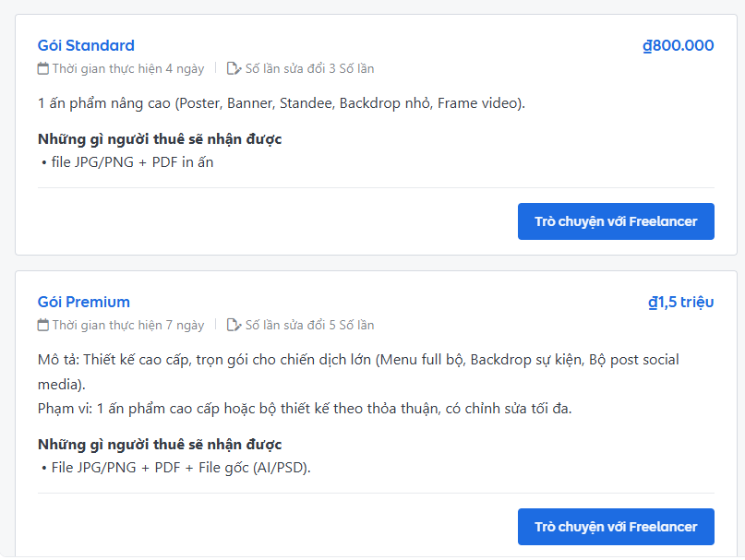Select the calendar icon showing '7 ngày'
The width and height of the screenshot is (745, 560).
tap(42, 324)
